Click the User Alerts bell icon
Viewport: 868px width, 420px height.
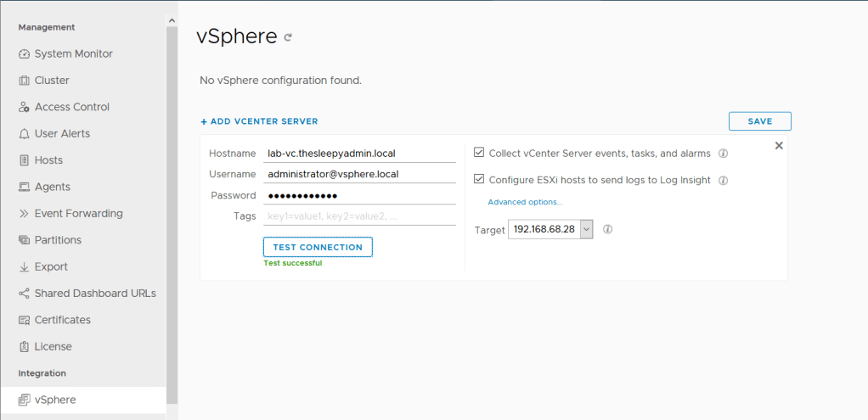coord(24,134)
